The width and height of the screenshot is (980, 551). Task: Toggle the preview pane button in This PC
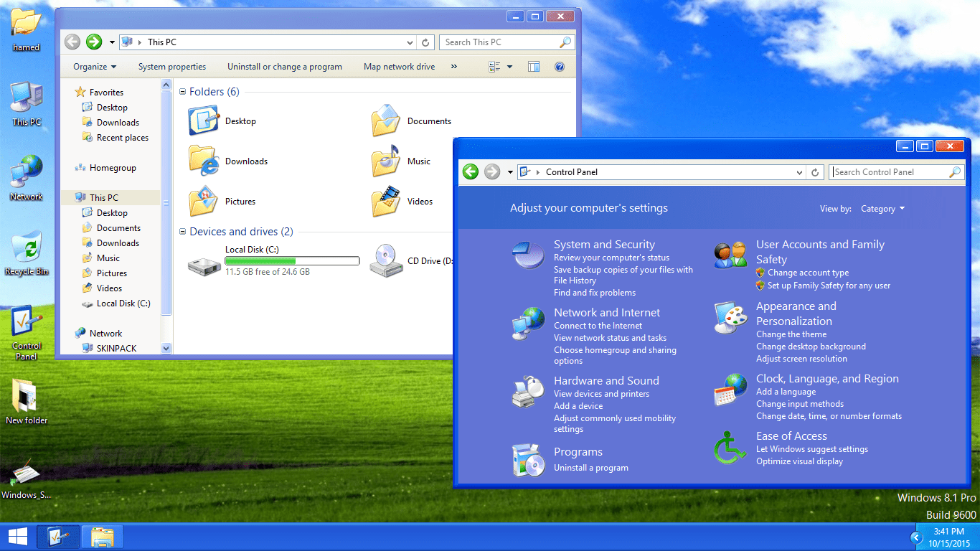click(534, 67)
